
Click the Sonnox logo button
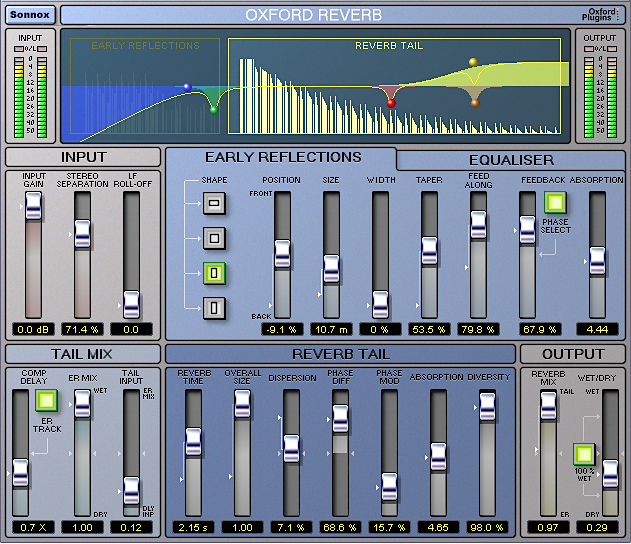29,14
